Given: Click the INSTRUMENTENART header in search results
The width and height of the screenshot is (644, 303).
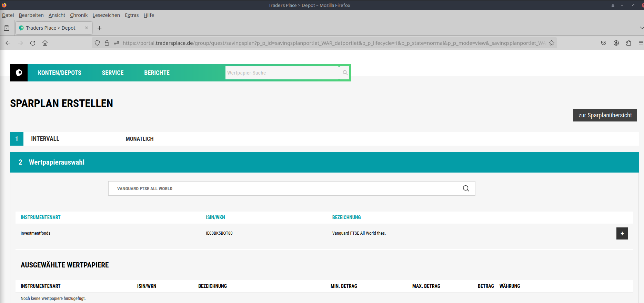Looking at the screenshot, I should click(x=41, y=217).
